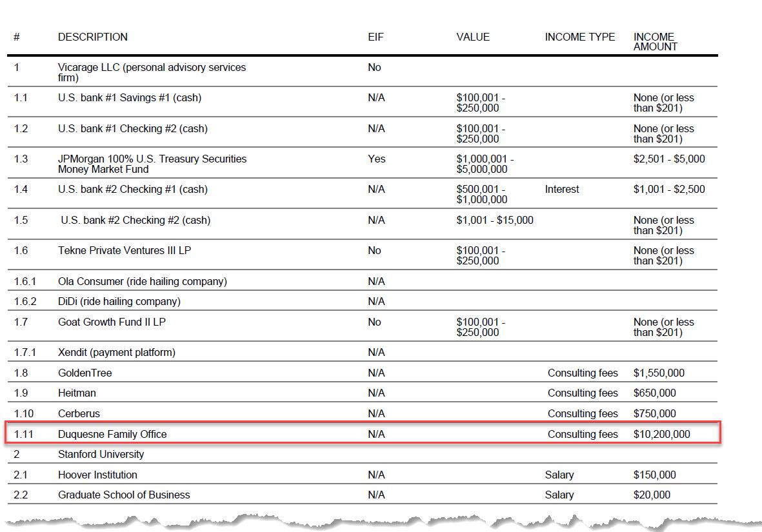Click the VALUE column header
The width and height of the screenshot is (762, 532).
click(x=473, y=37)
